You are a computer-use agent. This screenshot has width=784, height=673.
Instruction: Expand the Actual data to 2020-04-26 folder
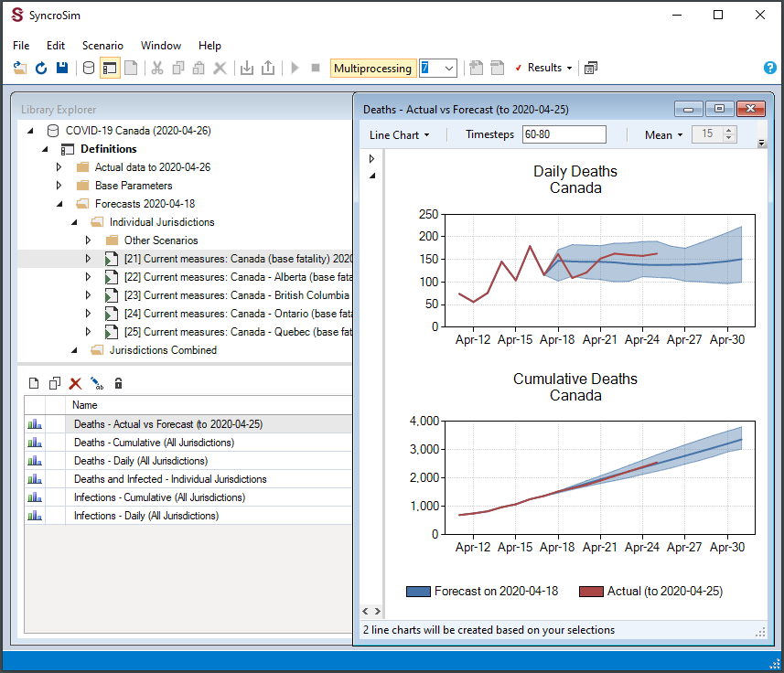[59, 167]
